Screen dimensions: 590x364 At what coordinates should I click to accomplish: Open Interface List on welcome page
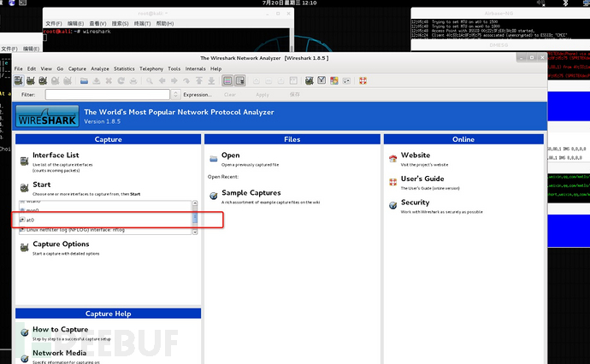56,155
